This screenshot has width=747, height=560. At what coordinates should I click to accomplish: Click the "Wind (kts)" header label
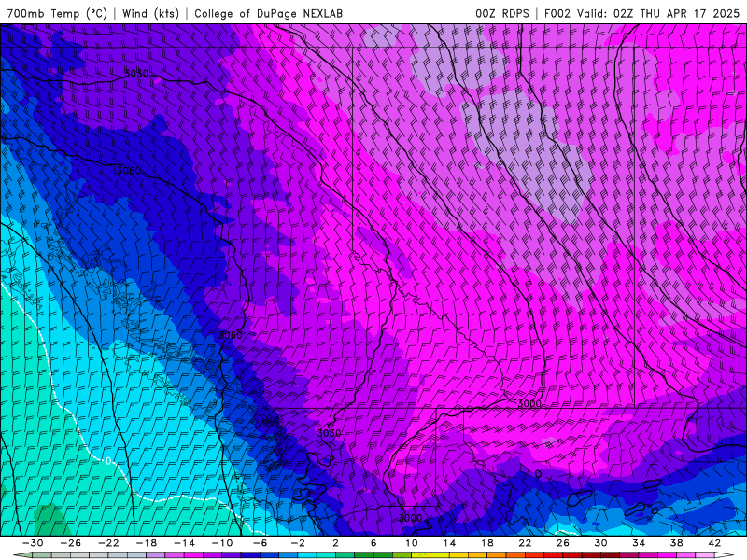(150, 13)
